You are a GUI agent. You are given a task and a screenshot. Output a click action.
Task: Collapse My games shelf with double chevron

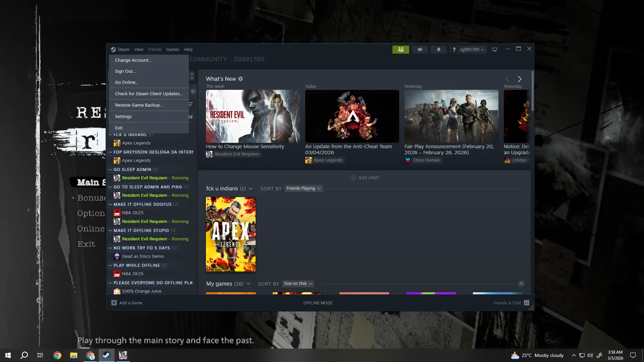(521, 284)
